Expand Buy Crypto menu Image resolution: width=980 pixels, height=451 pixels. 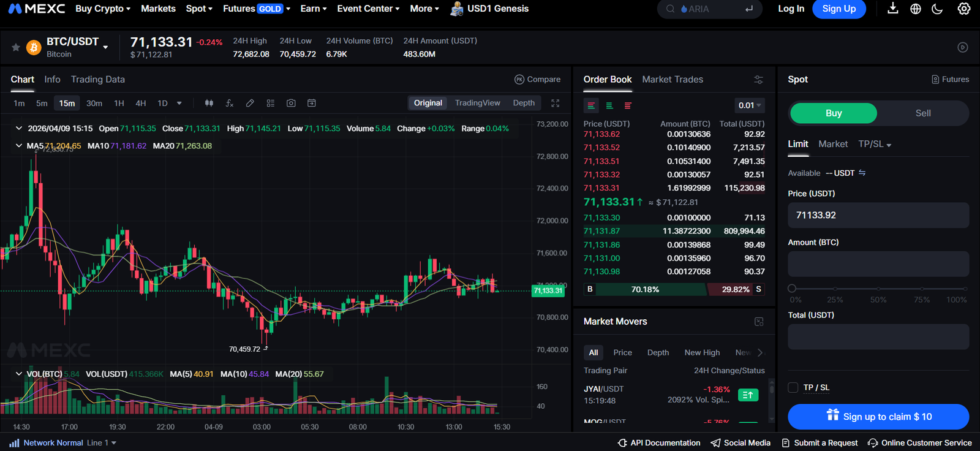click(103, 9)
